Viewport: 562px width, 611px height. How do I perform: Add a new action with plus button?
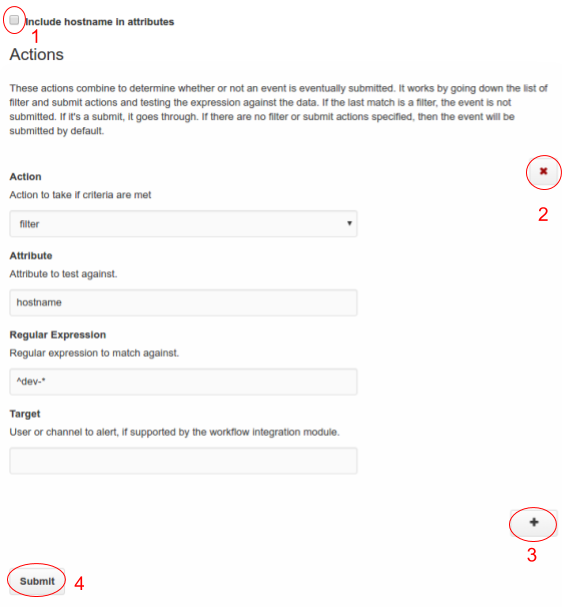click(534, 523)
